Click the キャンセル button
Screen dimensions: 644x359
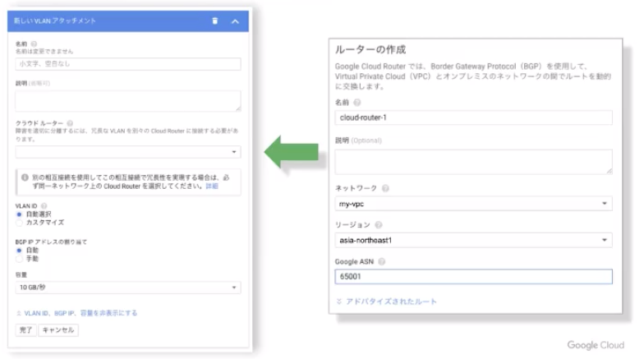(x=58, y=330)
